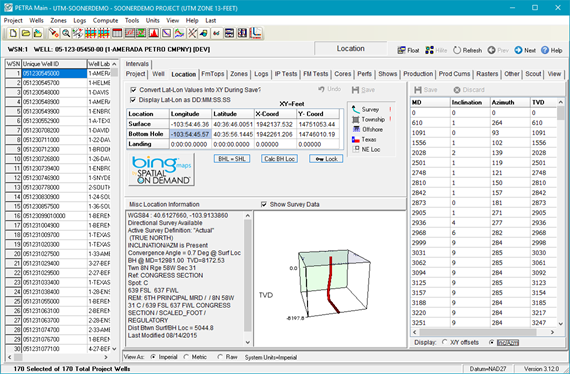The height and width of the screenshot is (374, 570).
Task: Click the red-blue L-shaped axes toolbar icon
Action: [256, 33]
